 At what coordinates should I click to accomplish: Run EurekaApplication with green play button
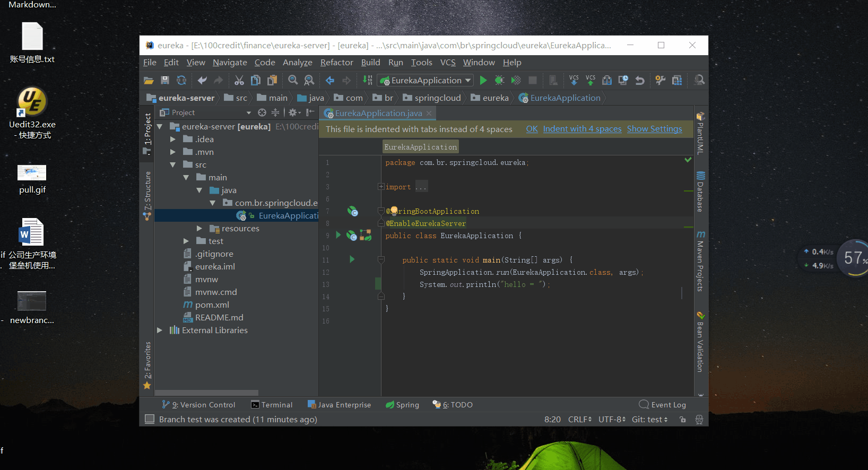(x=483, y=80)
